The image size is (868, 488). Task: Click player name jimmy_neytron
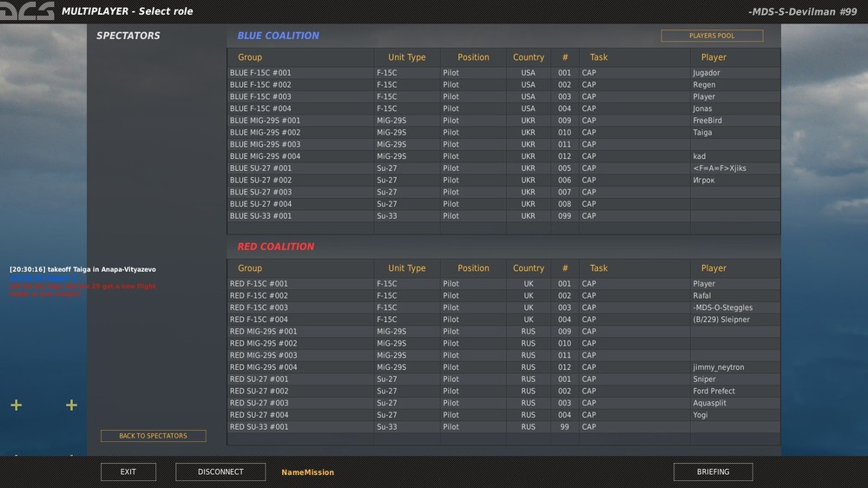[719, 367]
